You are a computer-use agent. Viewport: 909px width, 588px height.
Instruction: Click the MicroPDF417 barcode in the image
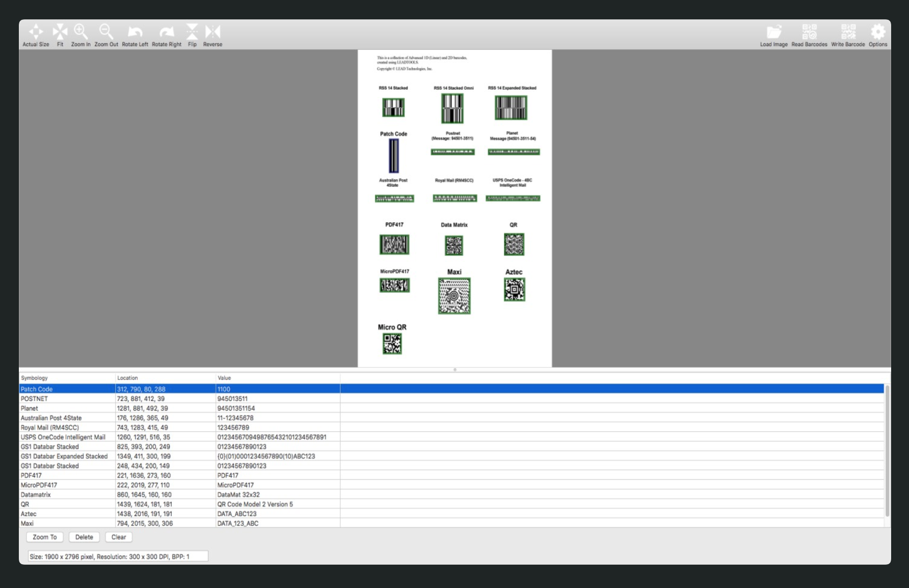[394, 285]
